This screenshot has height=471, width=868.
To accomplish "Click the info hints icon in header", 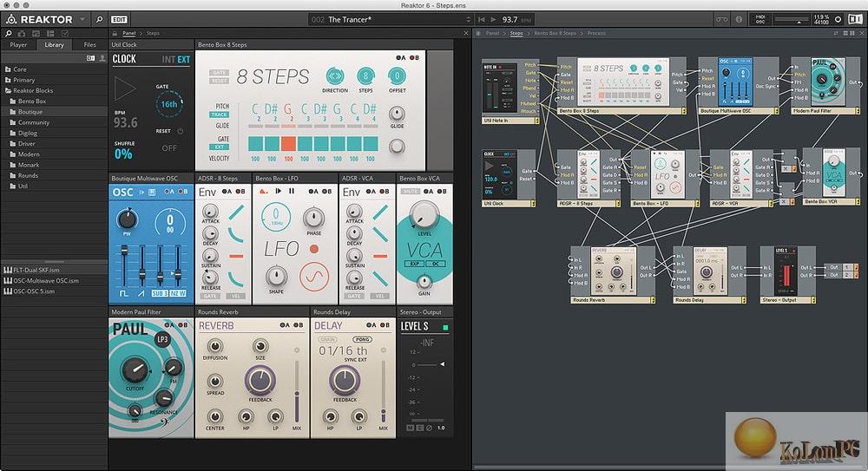I will [x=739, y=19].
